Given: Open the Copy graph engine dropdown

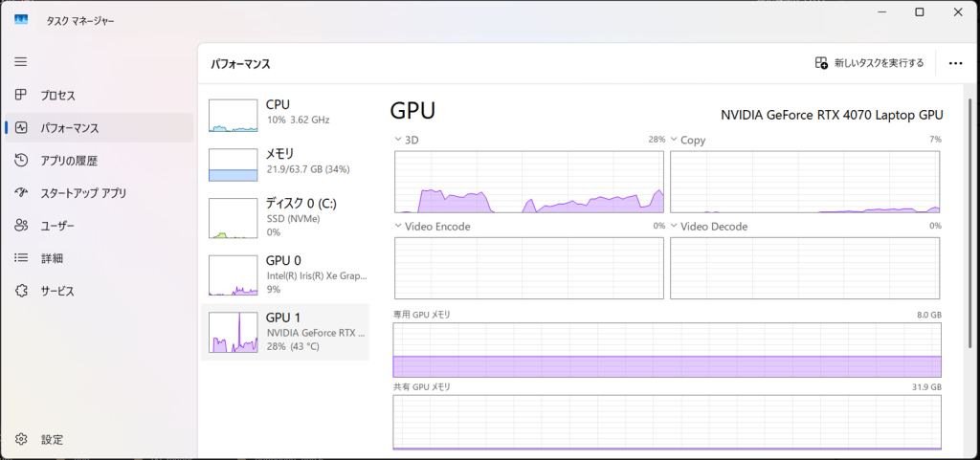Looking at the screenshot, I should click(675, 140).
